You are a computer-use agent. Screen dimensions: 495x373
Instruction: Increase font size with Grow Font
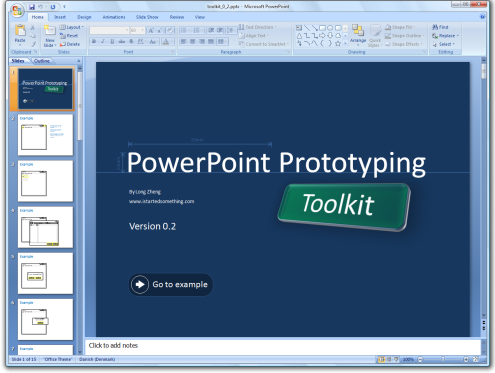tap(151, 30)
